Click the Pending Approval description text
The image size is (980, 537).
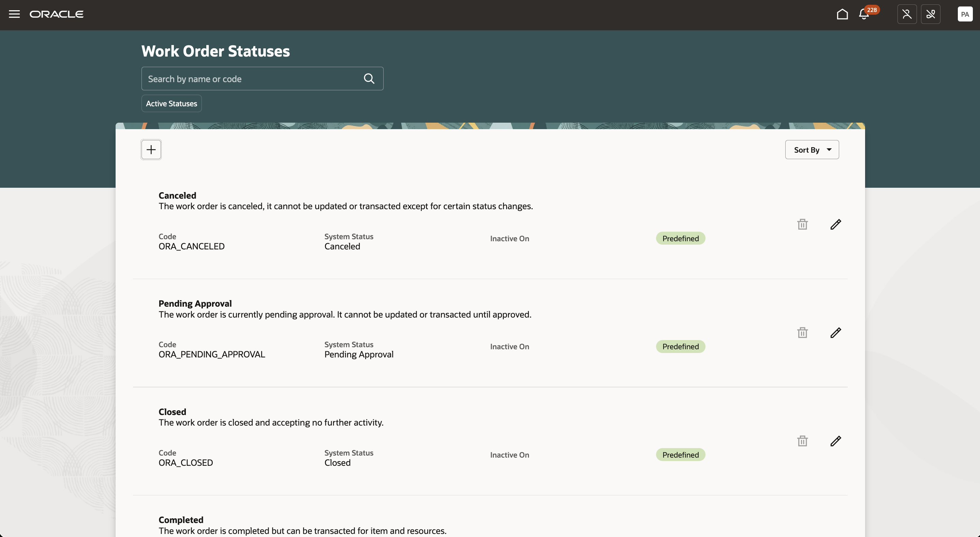coord(345,314)
